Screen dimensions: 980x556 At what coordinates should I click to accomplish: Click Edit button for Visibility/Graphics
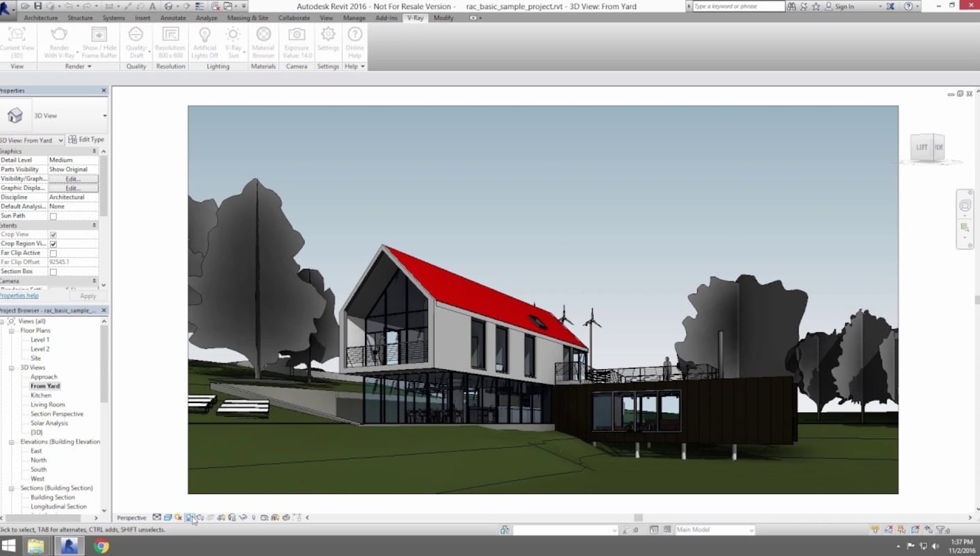click(73, 179)
